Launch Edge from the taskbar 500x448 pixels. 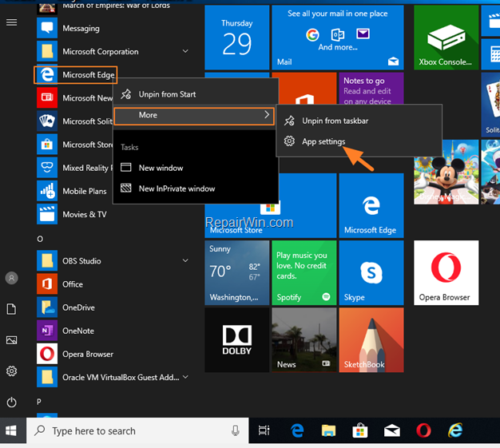pyautogui.click(x=297, y=430)
